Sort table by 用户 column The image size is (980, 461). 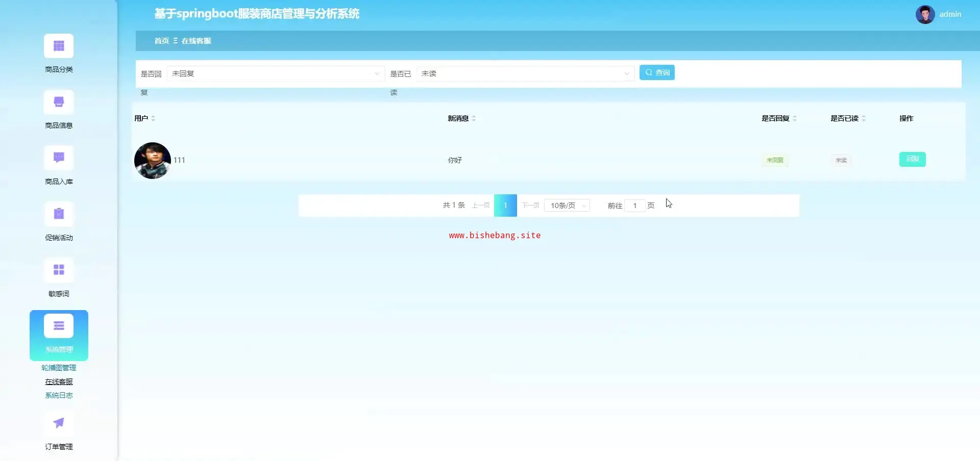(153, 118)
